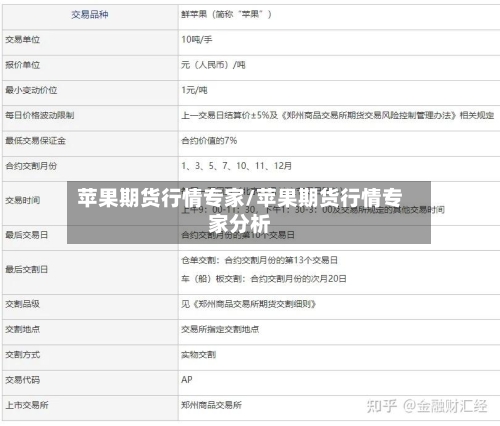The height and width of the screenshot is (426, 500).
Task: Click the 交易单位 row label
Action: [x=23, y=40]
